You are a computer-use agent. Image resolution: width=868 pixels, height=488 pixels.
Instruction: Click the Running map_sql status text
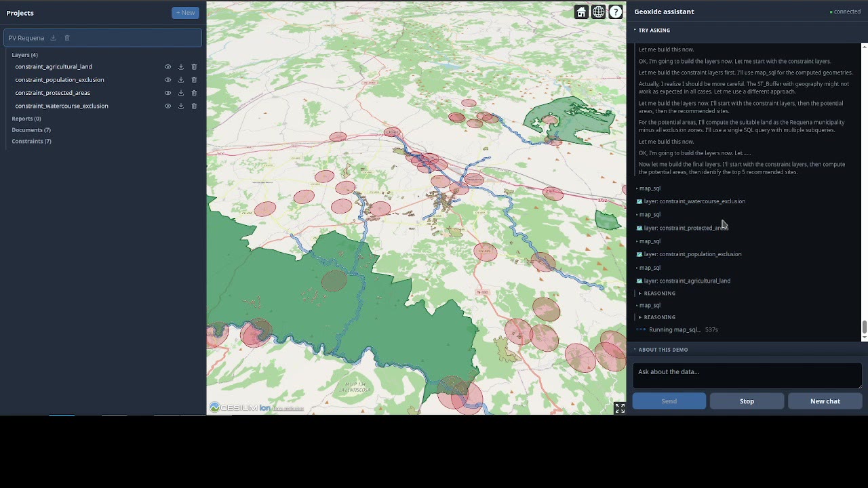tap(675, 330)
